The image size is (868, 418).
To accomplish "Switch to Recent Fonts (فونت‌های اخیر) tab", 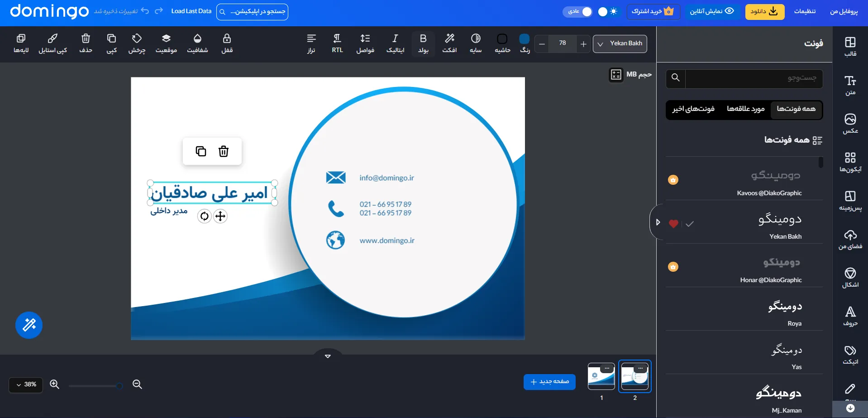I will click(693, 109).
